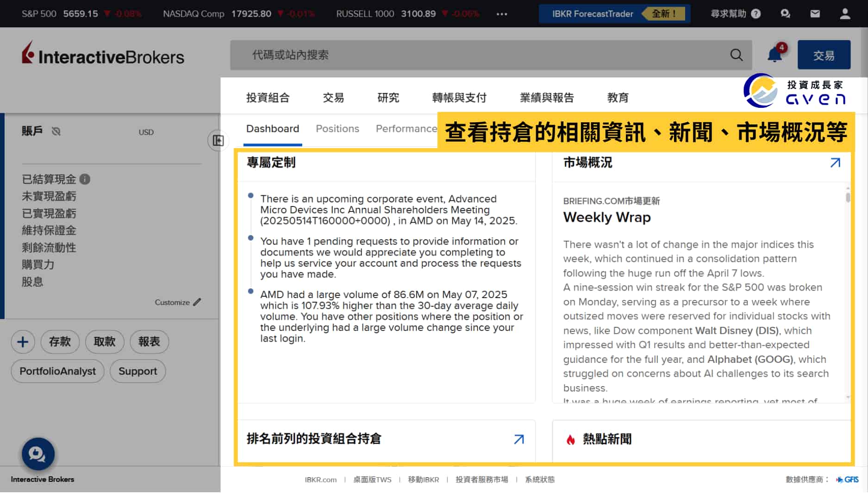Click the AMD large volume notice
This screenshot has width=868, height=493.
coord(392,317)
